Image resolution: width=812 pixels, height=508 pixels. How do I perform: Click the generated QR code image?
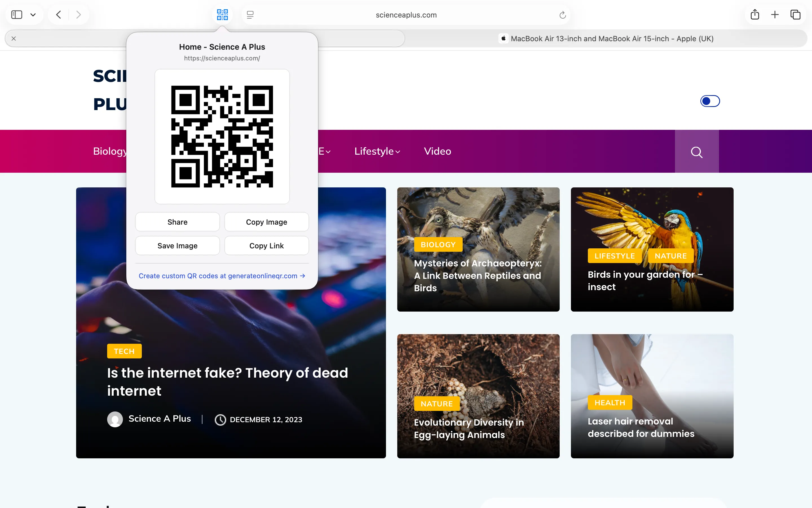[x=222, y=136]
